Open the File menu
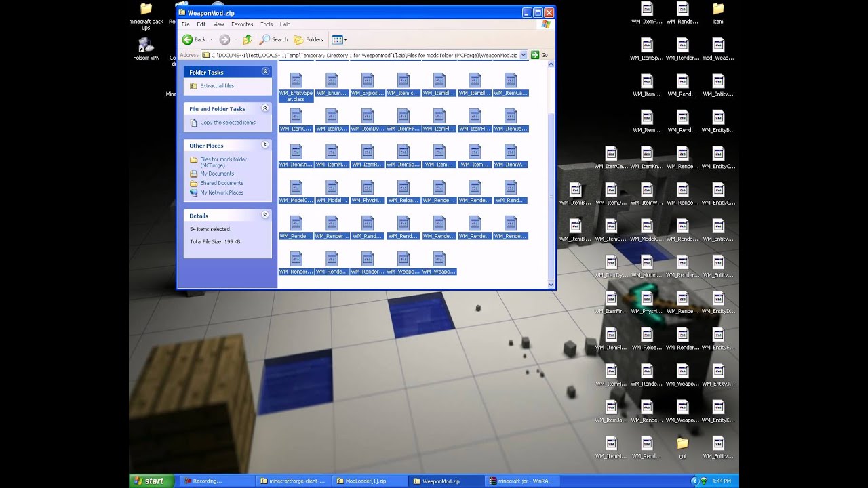 (185, 24)
